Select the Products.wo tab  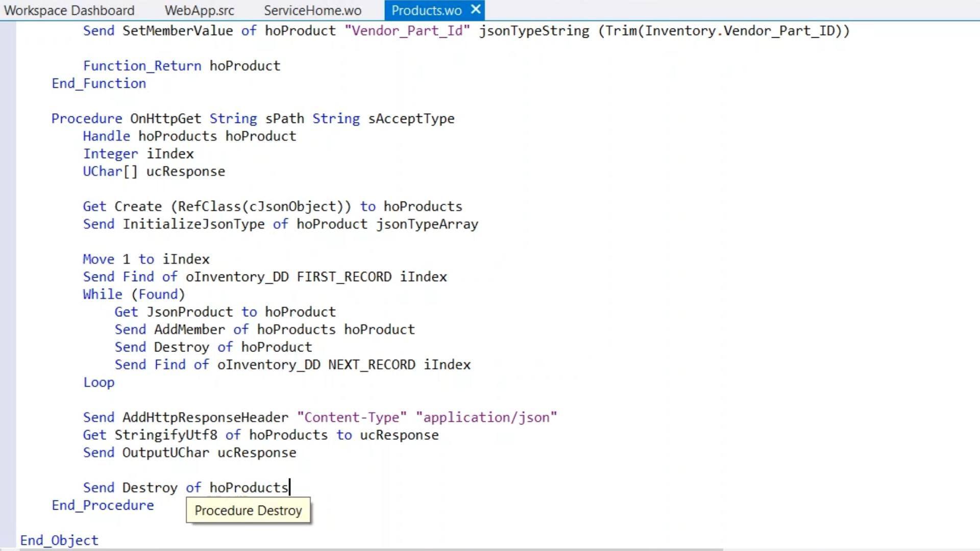[x=426, y=10]
